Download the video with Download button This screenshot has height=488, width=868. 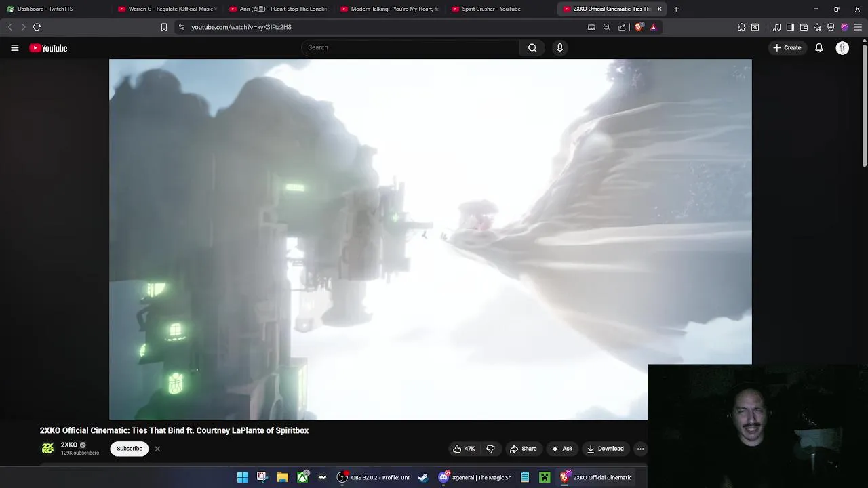[606, 449]
